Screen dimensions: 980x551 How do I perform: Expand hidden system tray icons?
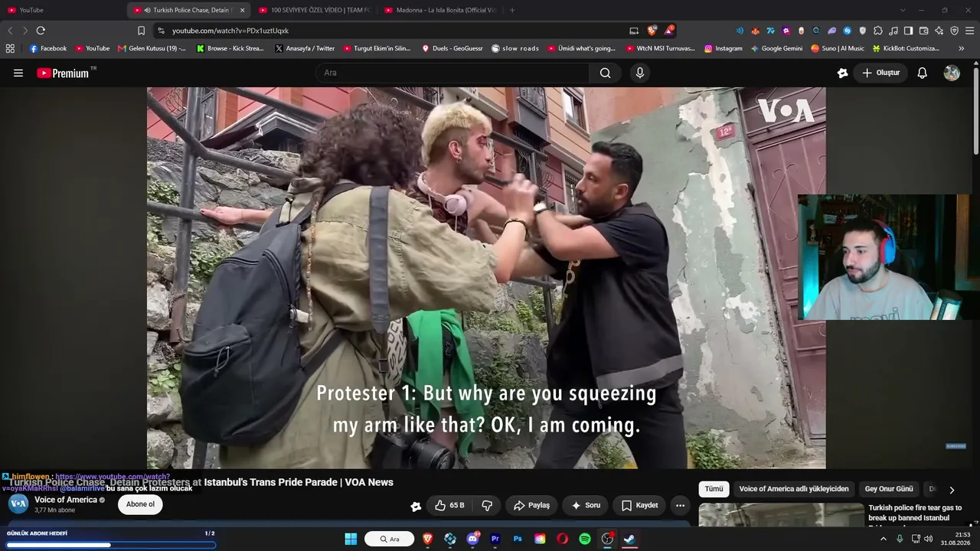883,539
